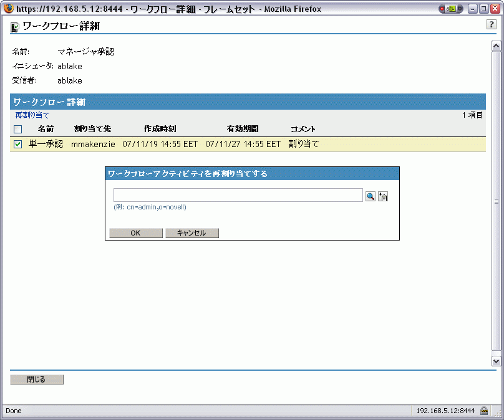Click the 07/11/19 14:55 EET creation time
504x420 pixels.
tap(160, 144)
